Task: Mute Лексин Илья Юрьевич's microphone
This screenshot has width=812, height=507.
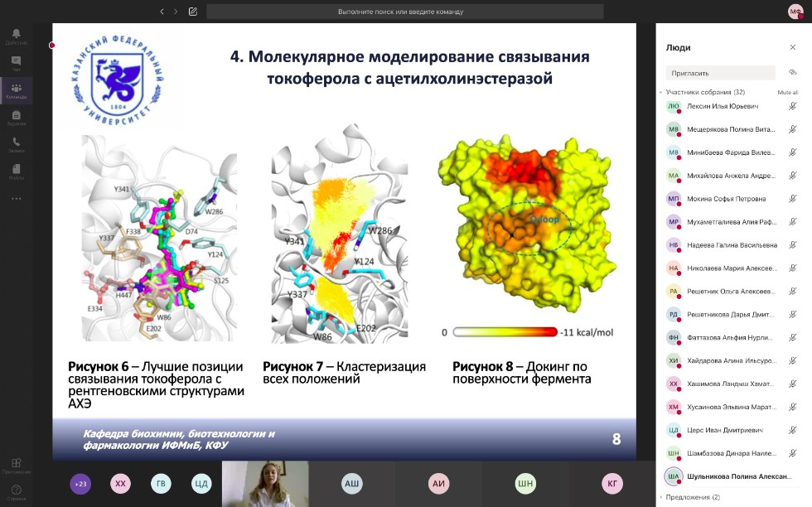Action: coord(794,105)
